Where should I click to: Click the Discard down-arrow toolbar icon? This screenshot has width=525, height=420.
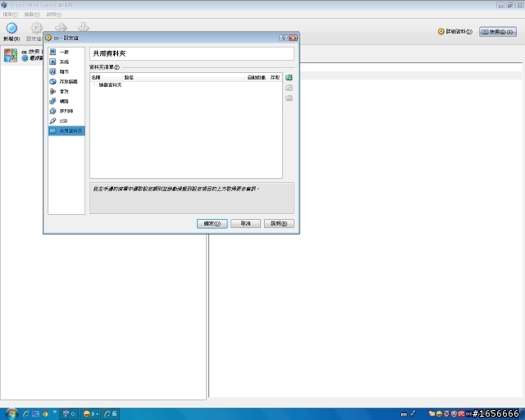pyautogui.click(x=84, y=27)
